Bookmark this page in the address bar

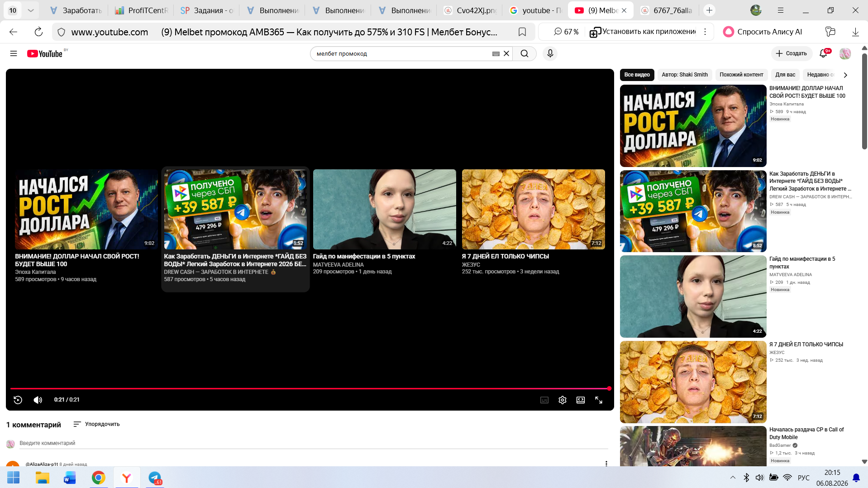pyautogui.click(x=522, y=32)
